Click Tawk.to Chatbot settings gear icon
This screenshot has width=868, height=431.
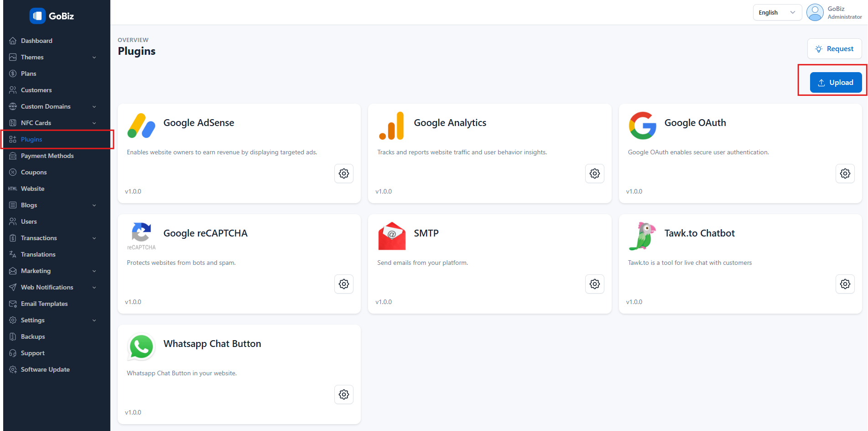point(845,284)
